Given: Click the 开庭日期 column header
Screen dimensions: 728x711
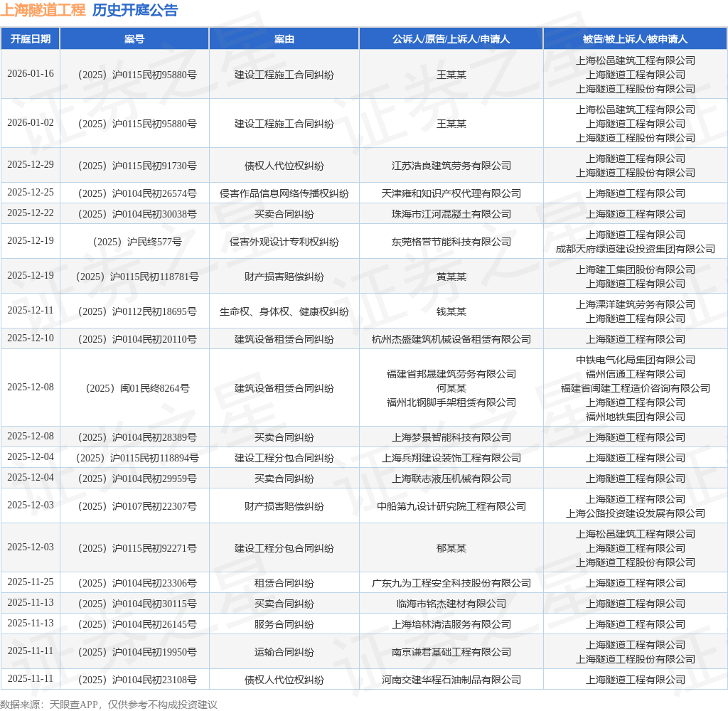Looking at the screenshot, I should click(30, 39).
